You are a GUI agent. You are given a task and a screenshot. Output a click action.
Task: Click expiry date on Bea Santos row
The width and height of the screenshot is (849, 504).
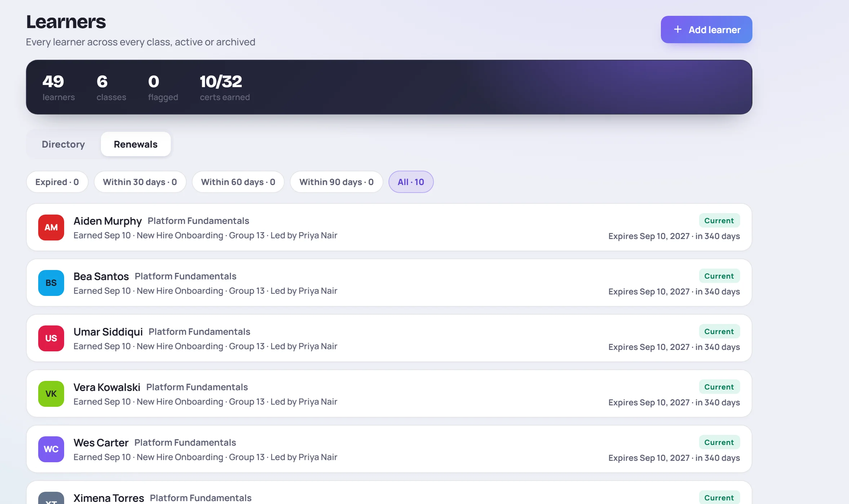(x=674, y=292)
